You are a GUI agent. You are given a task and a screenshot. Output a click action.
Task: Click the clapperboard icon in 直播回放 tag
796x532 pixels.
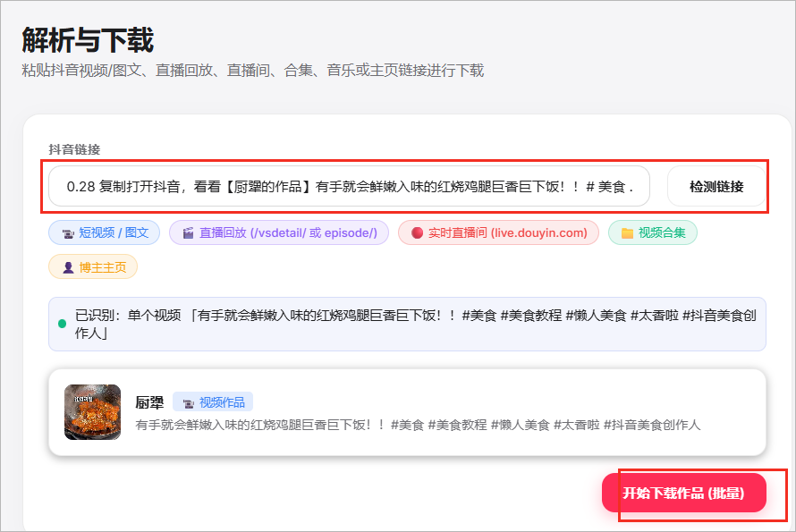coord(189,233)
